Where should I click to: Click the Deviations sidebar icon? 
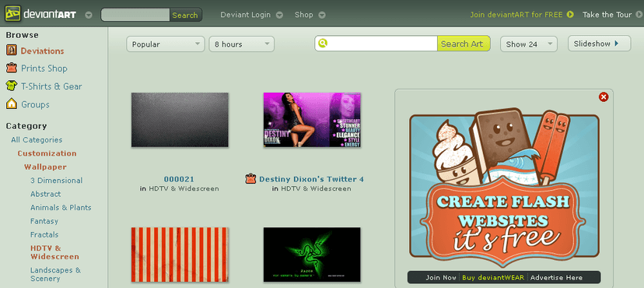coord(12,51)
